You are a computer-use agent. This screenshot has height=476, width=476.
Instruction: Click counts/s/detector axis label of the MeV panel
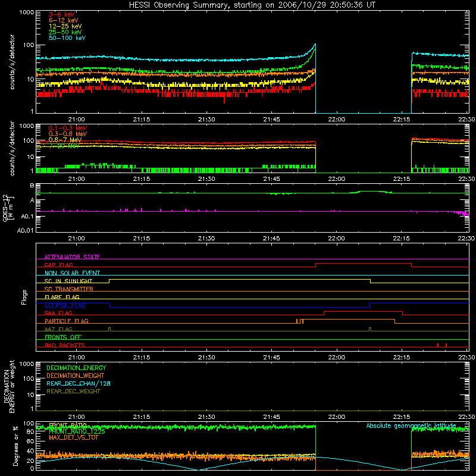12,149
